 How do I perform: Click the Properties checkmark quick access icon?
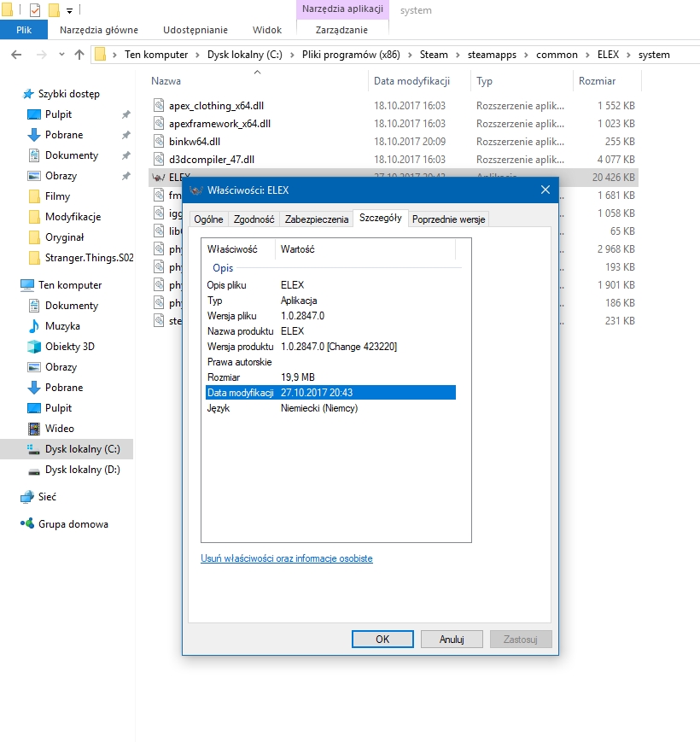click(35, 9)
